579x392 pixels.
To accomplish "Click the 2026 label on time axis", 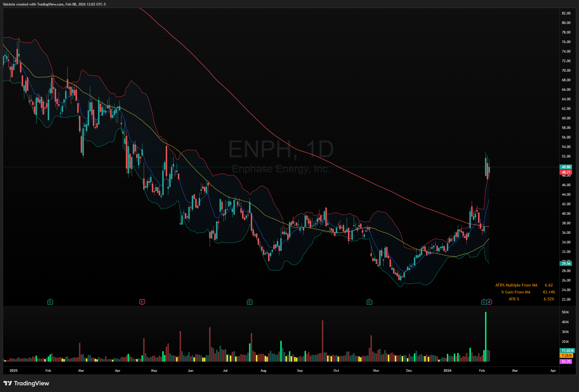I will (x=447, y=370).
